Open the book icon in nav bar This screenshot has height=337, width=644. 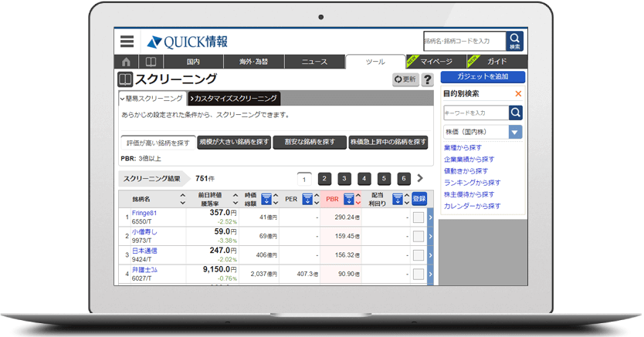click(x=151, y=62)
